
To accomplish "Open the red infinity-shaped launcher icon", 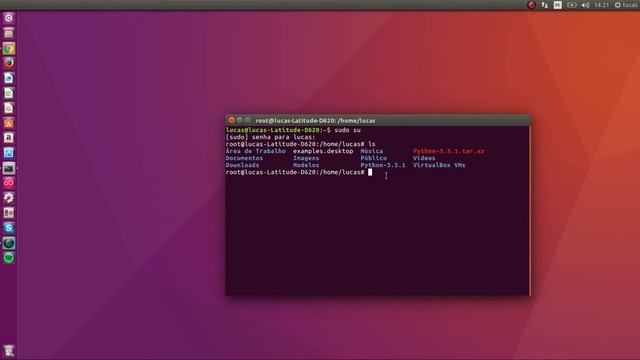I will pos(9,183).
